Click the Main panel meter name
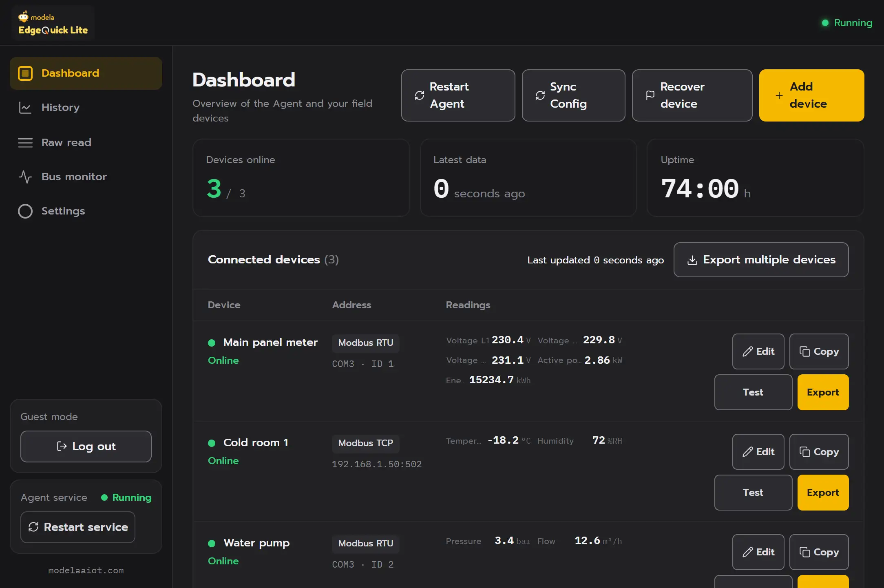The height and width of the screenshot is (588, 884). [x=270, y=343]
